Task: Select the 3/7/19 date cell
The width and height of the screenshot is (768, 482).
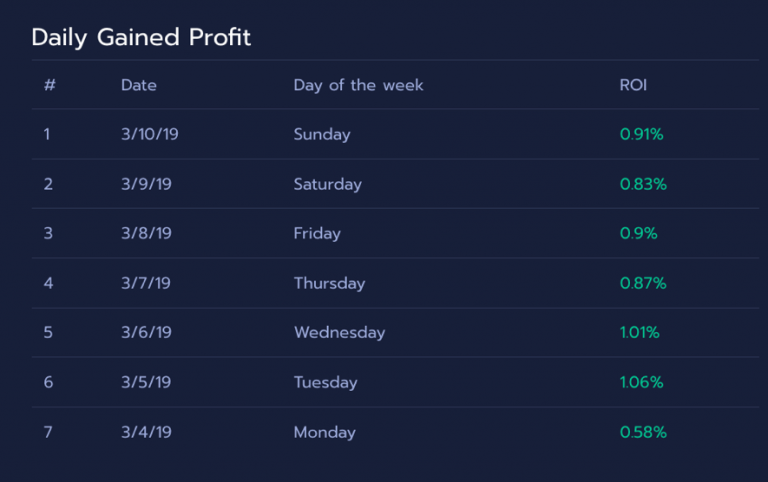Action: coord(146,283)
